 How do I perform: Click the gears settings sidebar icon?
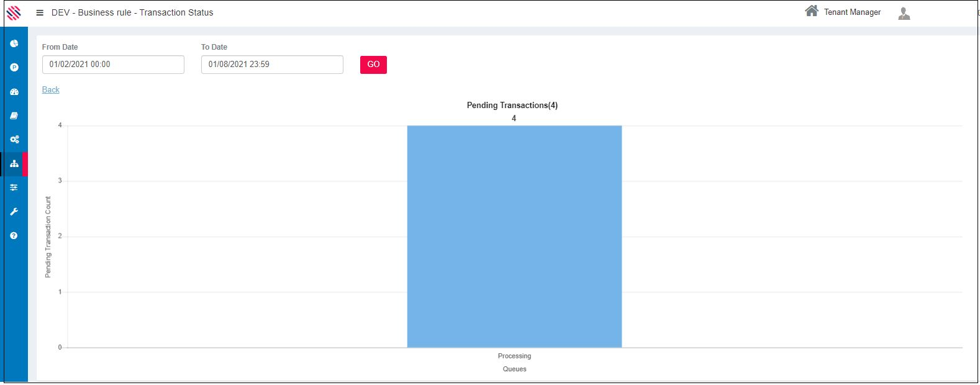[x=14, y=140]
